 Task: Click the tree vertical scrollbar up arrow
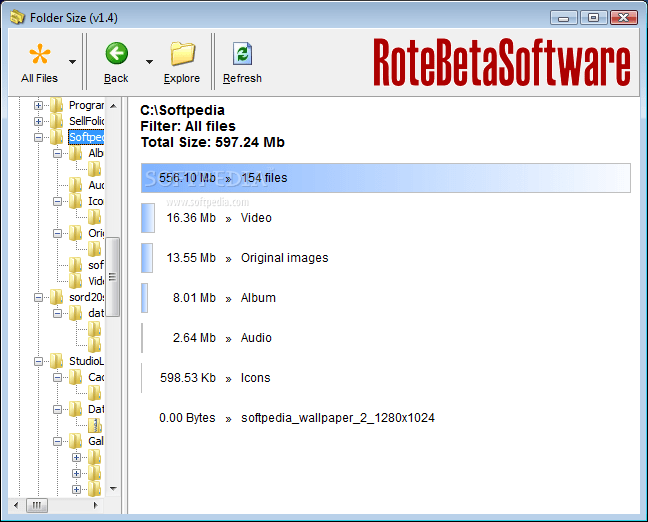tap(113, 106)
